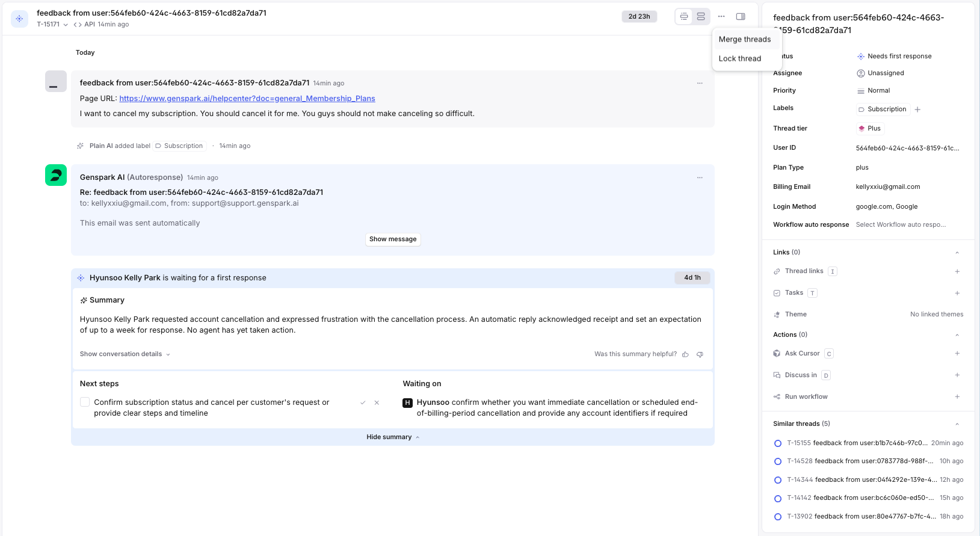Switch to compact thread view
Screen dimensions: 980x536
click(684, 16)
